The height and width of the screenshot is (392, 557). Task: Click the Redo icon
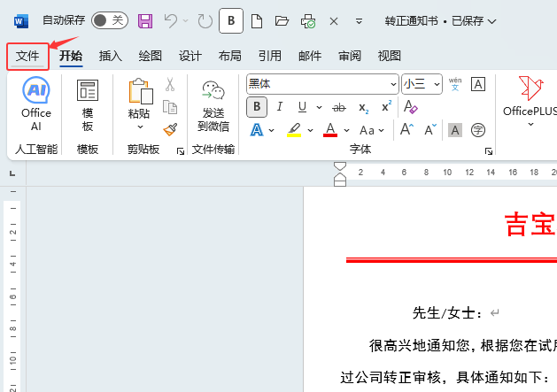[205, 21]
